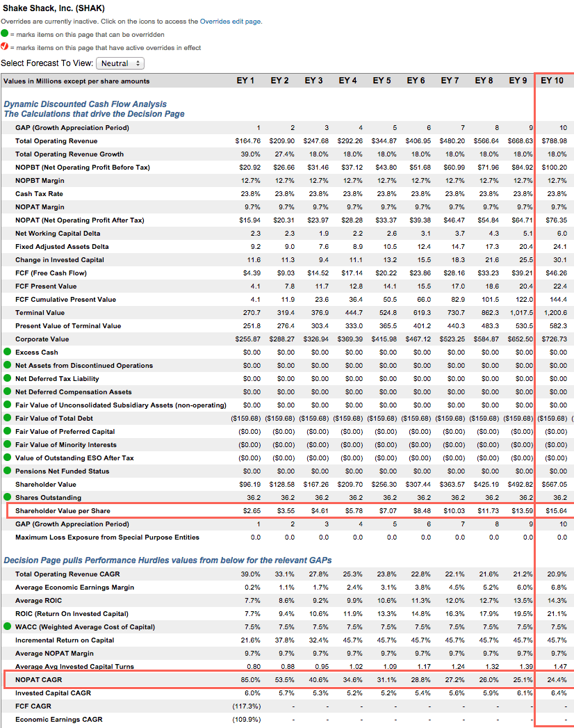574x728 pixels.
Task: Click the FCF CAGR value (117.3%)
Action: (247, 706)
